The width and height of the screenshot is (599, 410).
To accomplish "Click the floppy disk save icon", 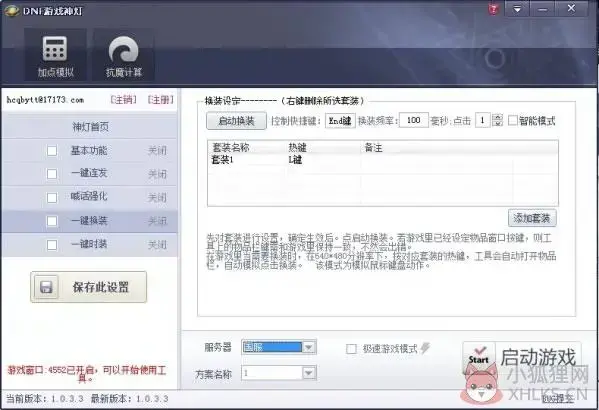I will [47, 287].
